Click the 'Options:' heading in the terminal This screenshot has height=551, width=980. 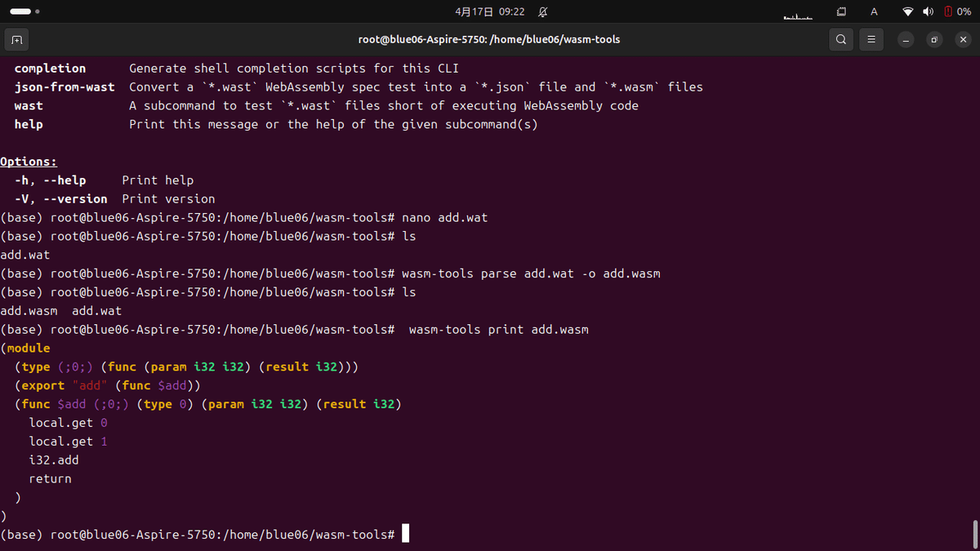pos(28,161)
